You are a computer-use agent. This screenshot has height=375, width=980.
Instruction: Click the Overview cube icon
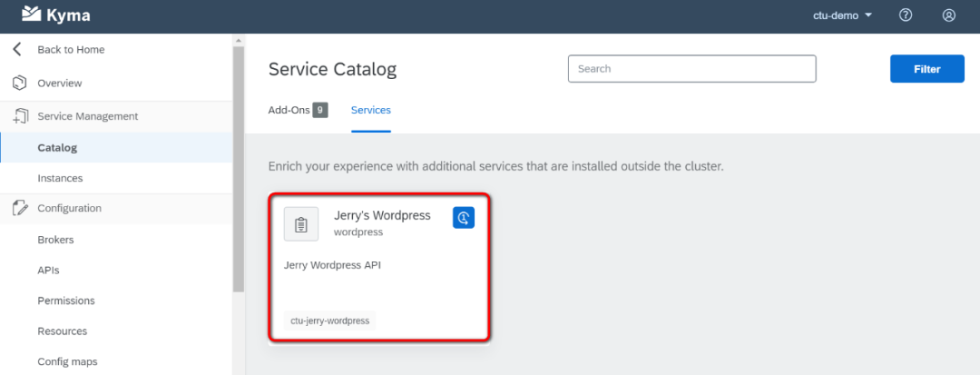coord(19,84)
